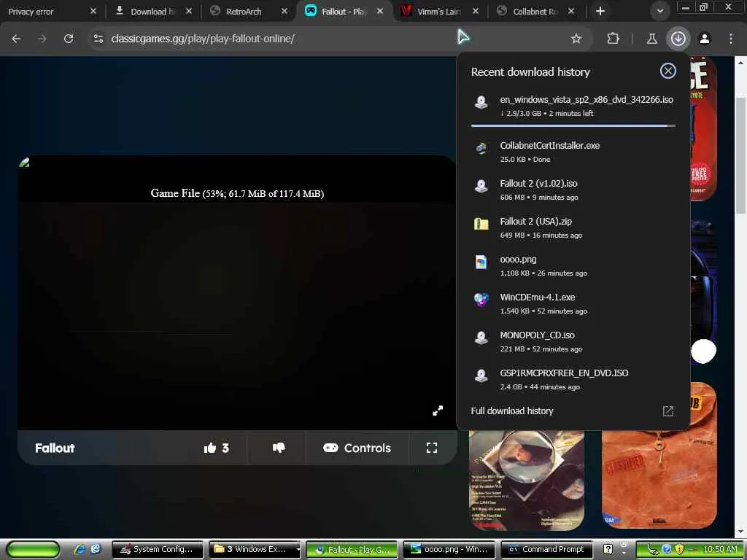This screenshot has height=560, width=747.
Task: Open GSP1RMCPRXFRER_EN_DVD.ISO download entry
Action: [573, 379]
